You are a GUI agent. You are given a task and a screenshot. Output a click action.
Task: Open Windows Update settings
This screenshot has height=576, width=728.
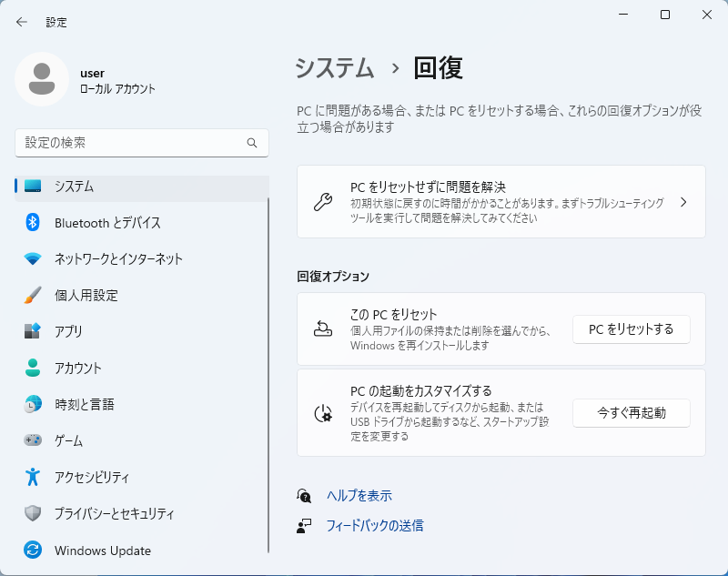point(142,551)
